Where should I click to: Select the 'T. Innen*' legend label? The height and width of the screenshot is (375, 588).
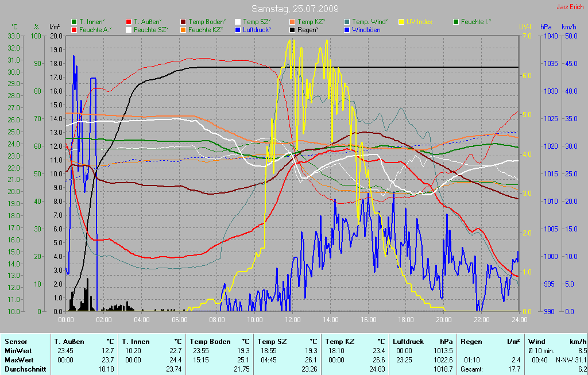tap(92, 22)
